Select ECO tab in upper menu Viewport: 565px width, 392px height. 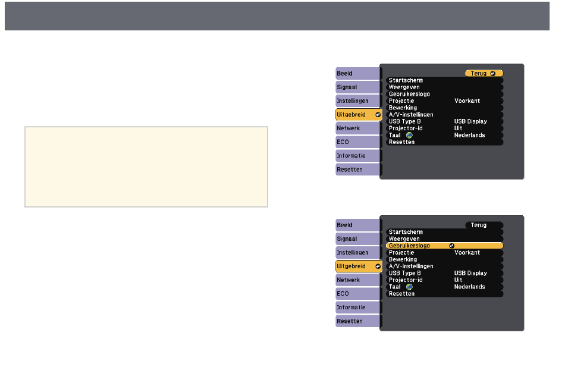[357, 142]
